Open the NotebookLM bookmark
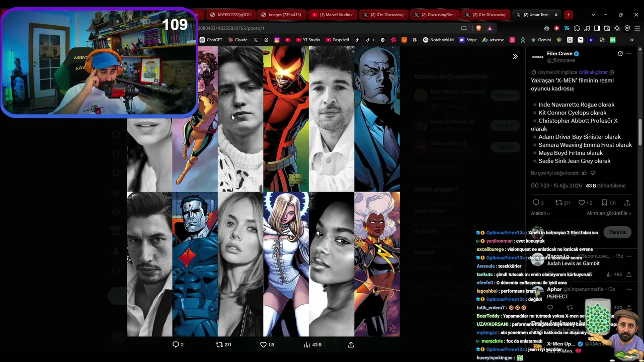 [x=438, y=40]
